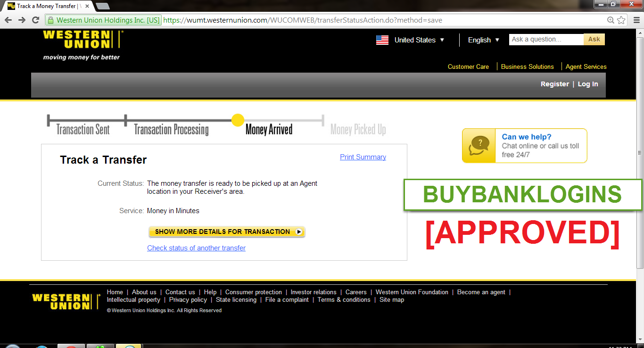Click the Log In link
Screen dimensions: 644x348
click(x=588, y=84)
